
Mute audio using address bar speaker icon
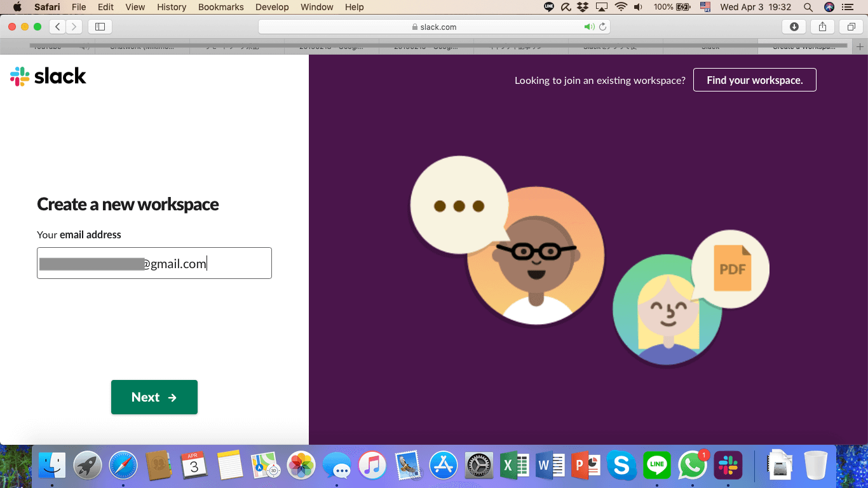point(589,27)
